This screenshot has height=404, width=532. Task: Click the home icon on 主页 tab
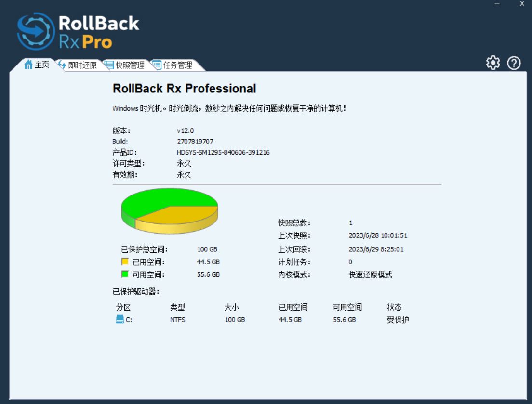point(28,65)
